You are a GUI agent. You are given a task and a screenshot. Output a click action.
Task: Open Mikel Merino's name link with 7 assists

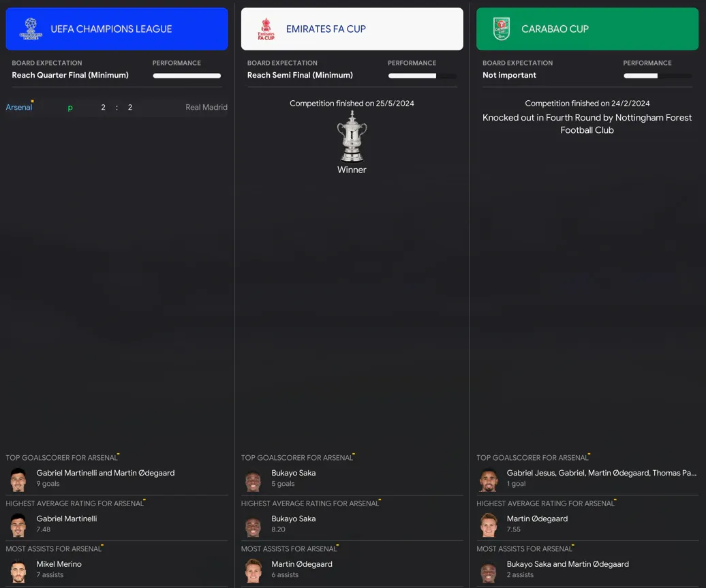tap(59, 563)
